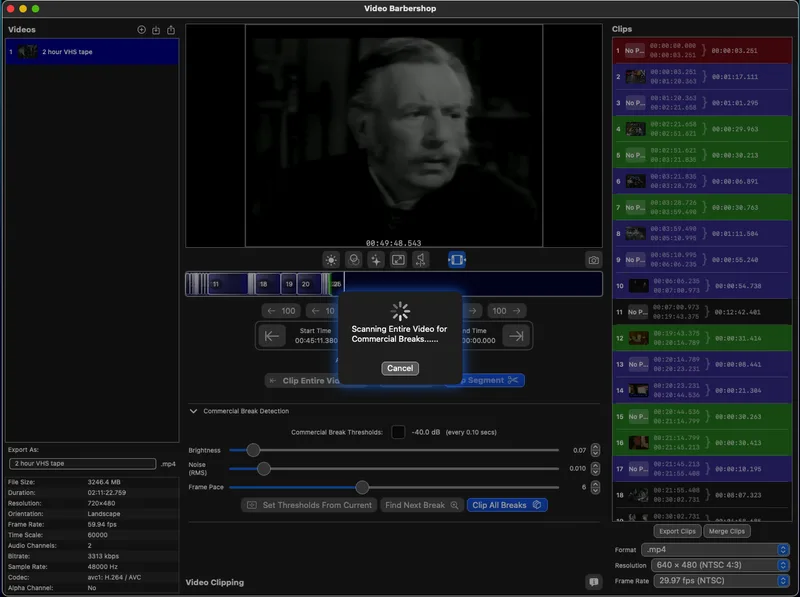This screenshot has height=597, width=800.
Task: Click the Frame Pace value stepper
Action: (x=596, y=487)
